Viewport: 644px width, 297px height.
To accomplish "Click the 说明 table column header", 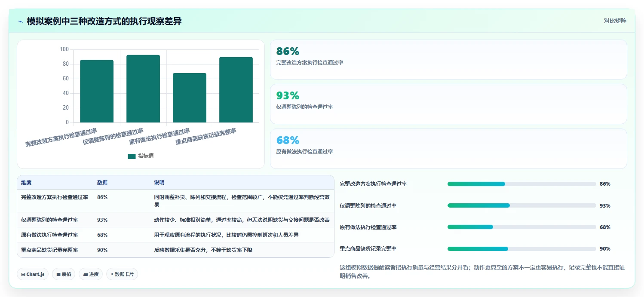I will point(159,183).
